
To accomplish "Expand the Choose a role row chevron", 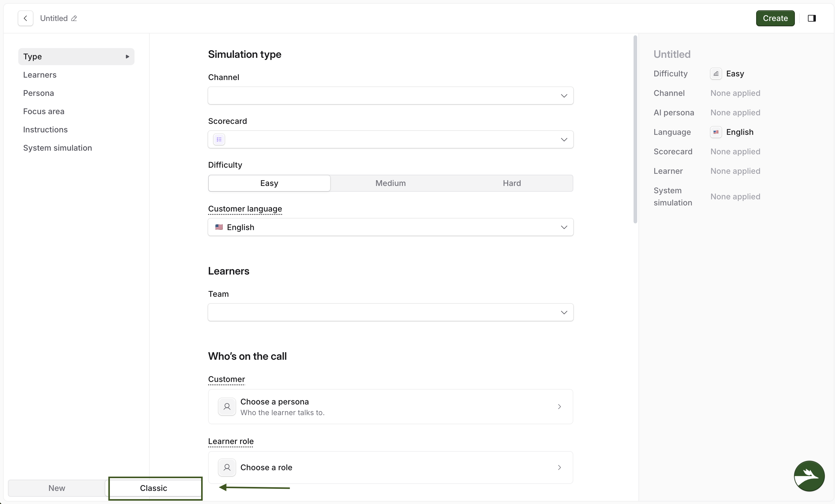I will click(560, 467).
